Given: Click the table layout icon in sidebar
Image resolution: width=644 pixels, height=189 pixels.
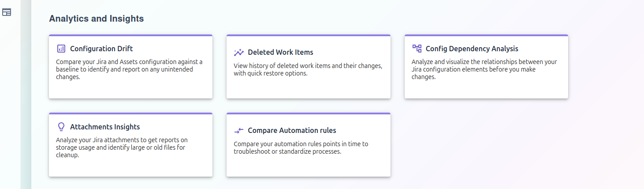Looking at the screenshot, I should (x=7, y=12).
